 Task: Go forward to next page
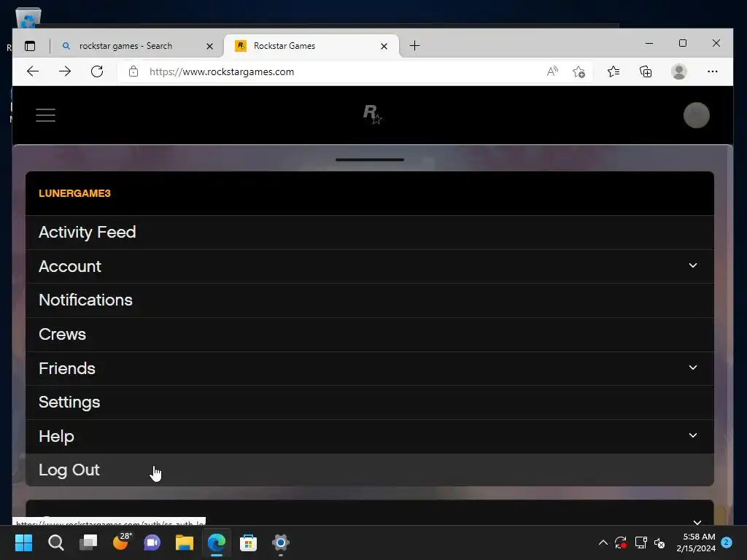coord(65,71)
